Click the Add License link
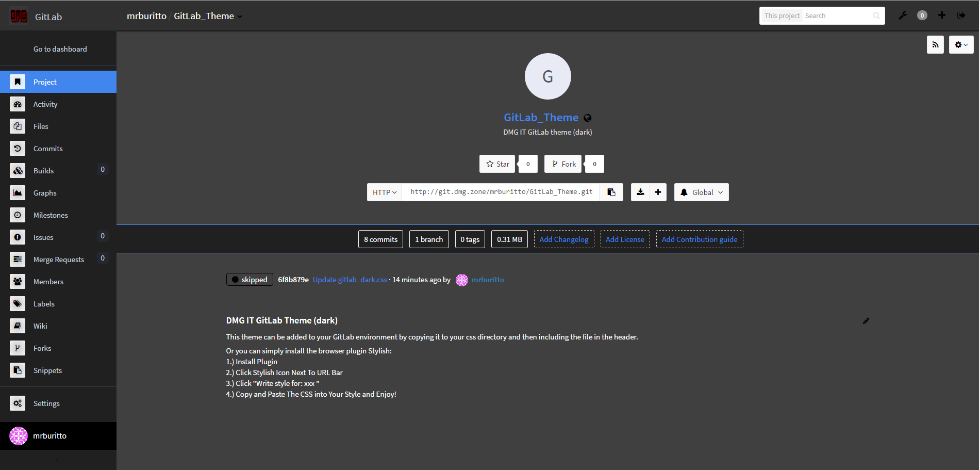This screenshot has width=980, height=470. pos(625,239)
